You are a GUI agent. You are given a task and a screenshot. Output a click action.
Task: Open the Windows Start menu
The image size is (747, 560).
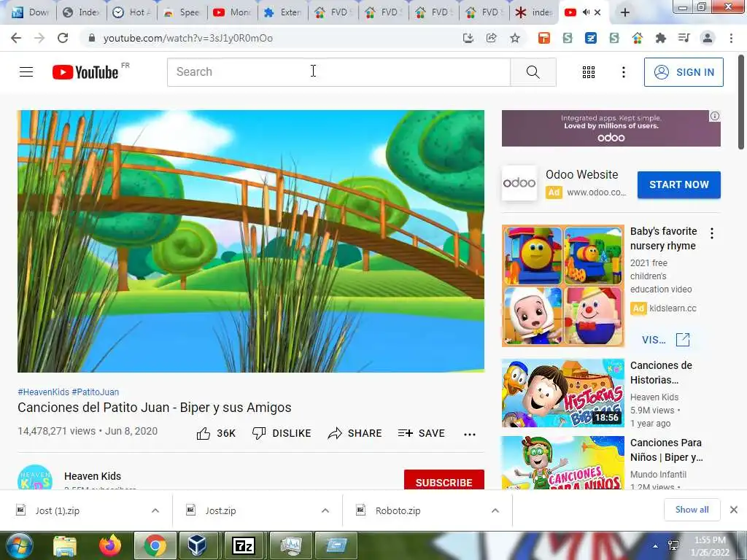click(18, 545)
